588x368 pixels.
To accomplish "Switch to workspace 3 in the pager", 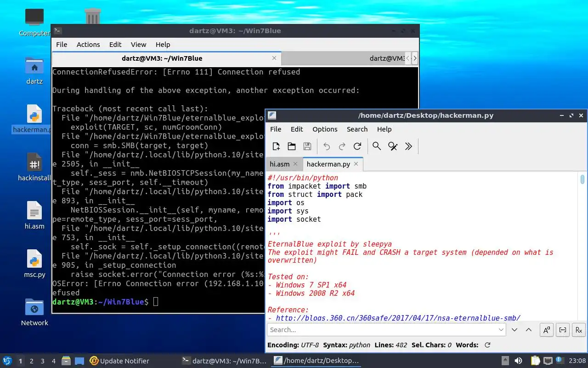I will tap(43, 361).
